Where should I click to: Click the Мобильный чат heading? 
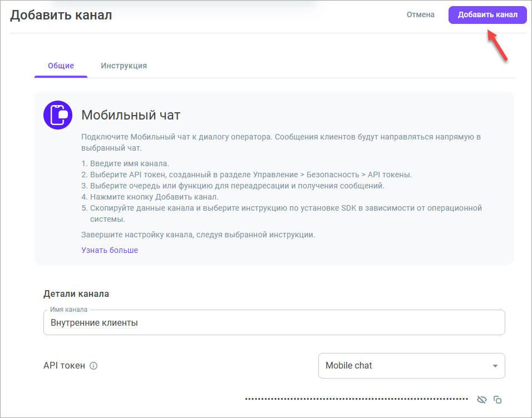131,115
